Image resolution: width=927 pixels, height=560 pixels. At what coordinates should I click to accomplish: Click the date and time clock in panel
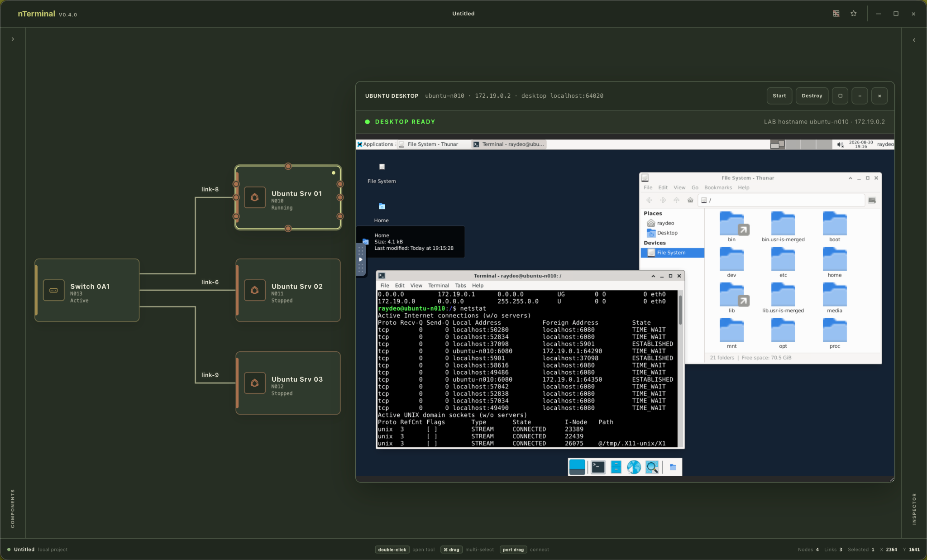click(x=861, y=144)
